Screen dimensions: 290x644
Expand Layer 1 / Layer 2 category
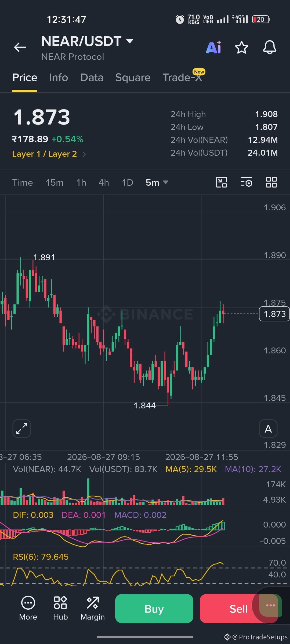tap(49, 154)
